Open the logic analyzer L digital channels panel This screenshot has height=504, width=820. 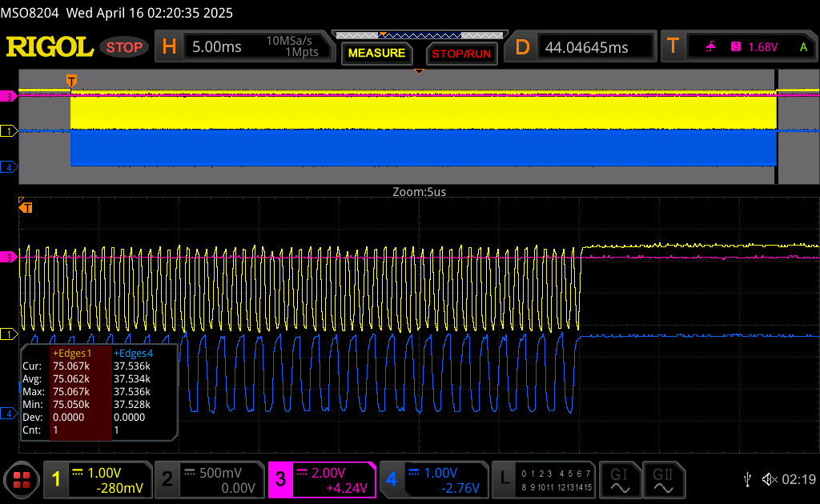[542, 480]
